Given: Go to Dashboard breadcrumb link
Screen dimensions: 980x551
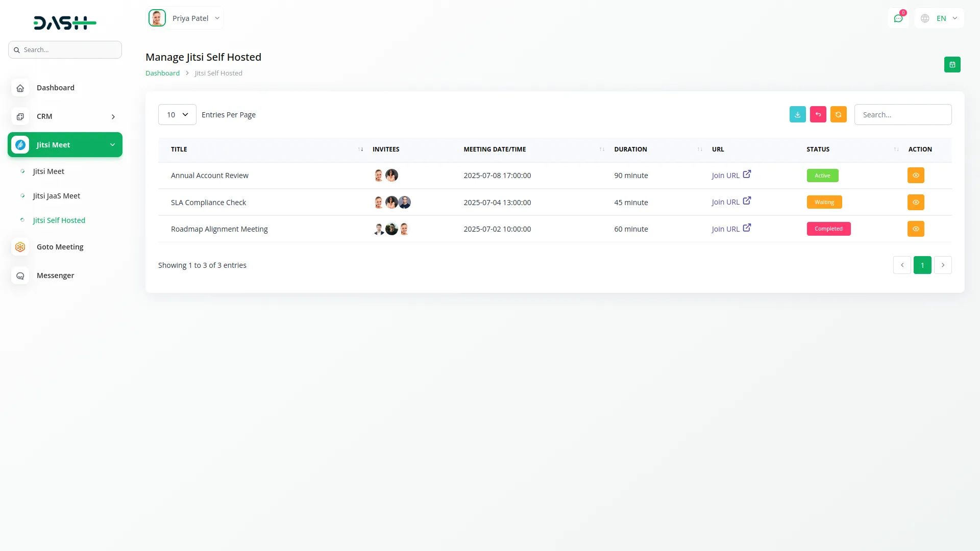Looking at the screenshot, I should click(x=162, y=73).
